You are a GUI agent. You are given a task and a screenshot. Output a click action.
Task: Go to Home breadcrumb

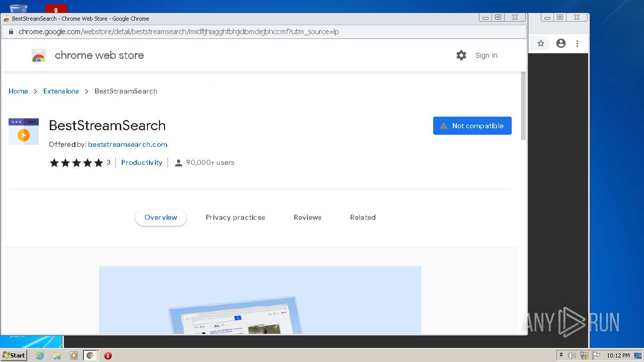(x=18, y=91)
